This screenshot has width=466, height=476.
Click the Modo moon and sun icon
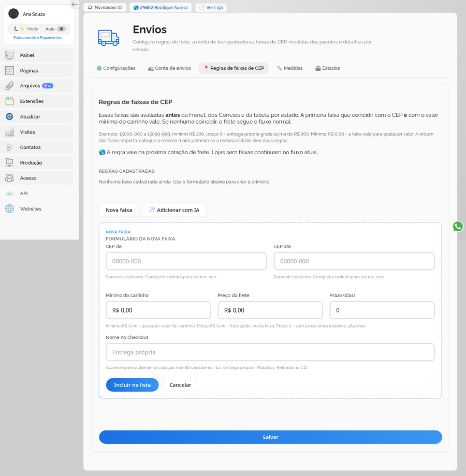tap(19, 29)
